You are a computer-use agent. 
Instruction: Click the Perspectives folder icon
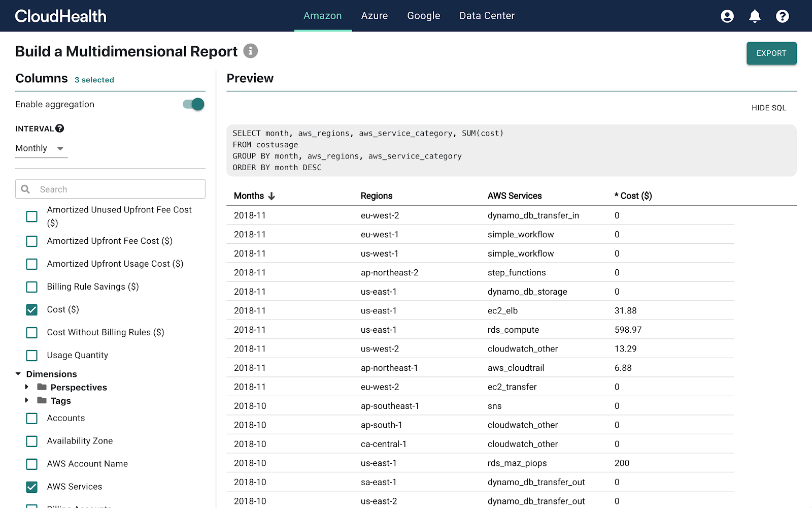point(42,387)
